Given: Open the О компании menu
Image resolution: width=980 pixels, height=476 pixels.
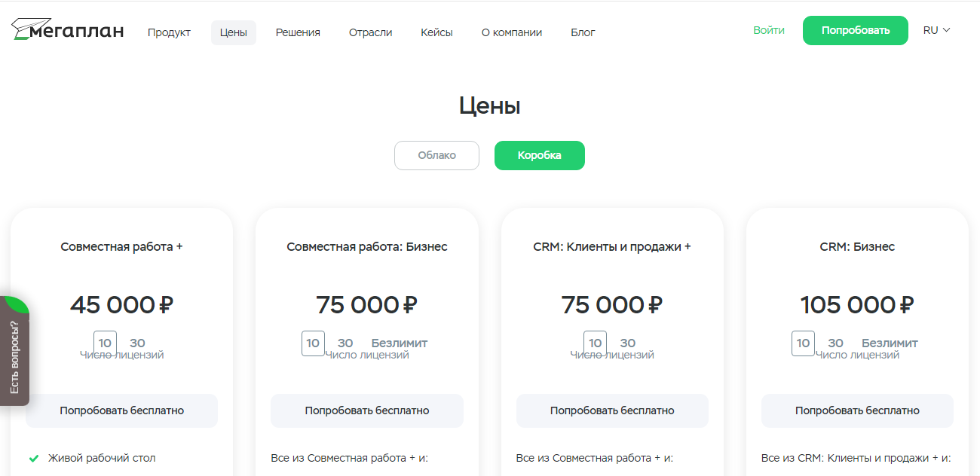Looking at the screenshot, I should coord(511,32).
